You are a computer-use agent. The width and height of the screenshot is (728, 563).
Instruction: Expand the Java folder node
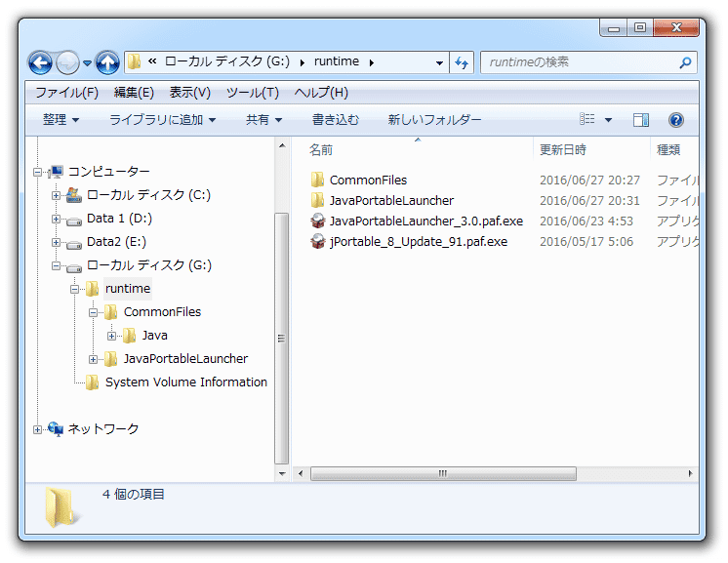pyautogui.click(x=111, y=336)
